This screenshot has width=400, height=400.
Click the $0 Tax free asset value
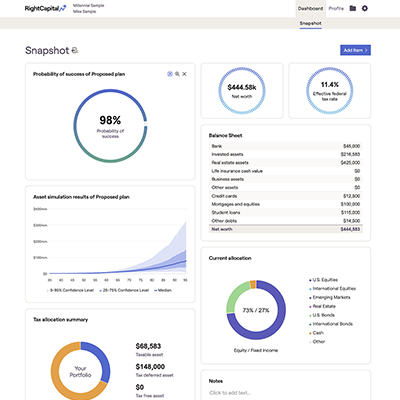tap(140, 387)
